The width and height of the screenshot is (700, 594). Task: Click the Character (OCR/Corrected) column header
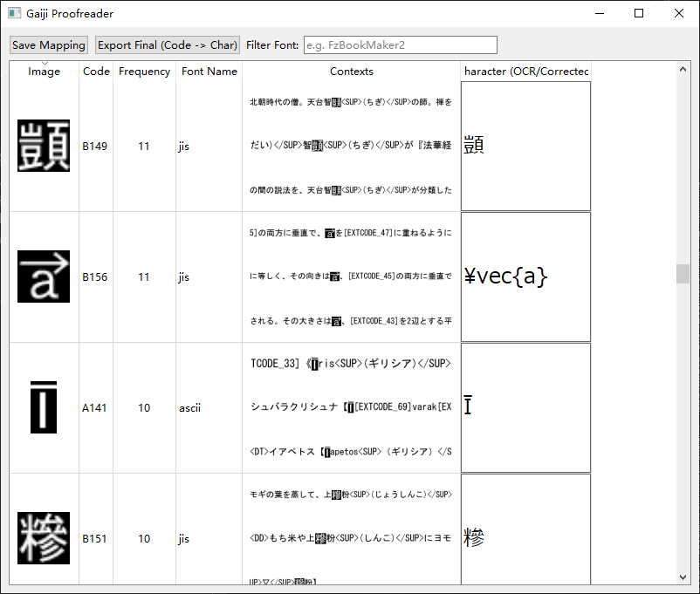click(x=525, y=72)
